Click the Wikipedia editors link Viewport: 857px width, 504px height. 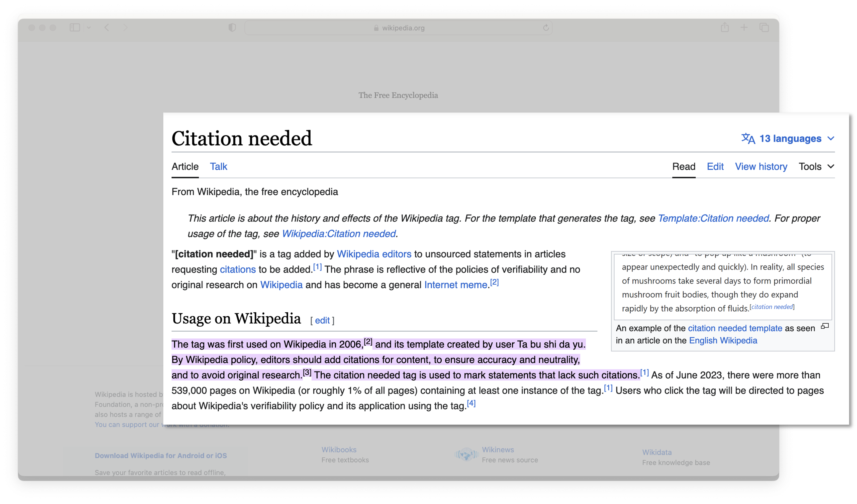374,254
